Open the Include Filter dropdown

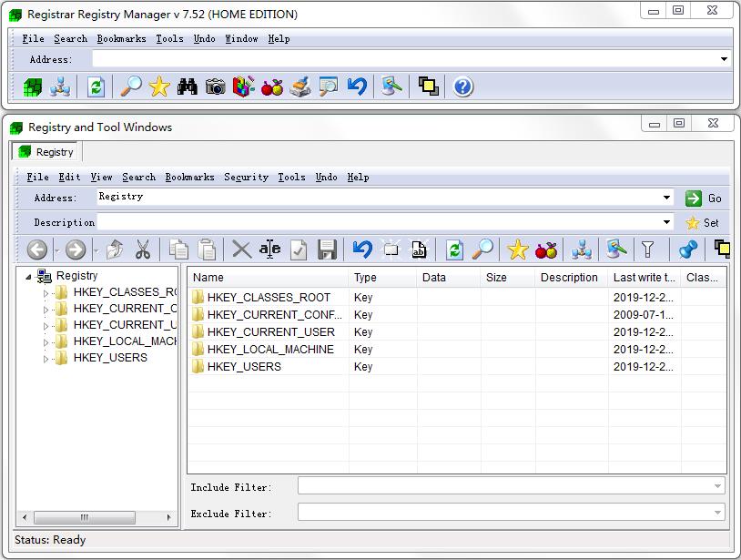(718, 487)
